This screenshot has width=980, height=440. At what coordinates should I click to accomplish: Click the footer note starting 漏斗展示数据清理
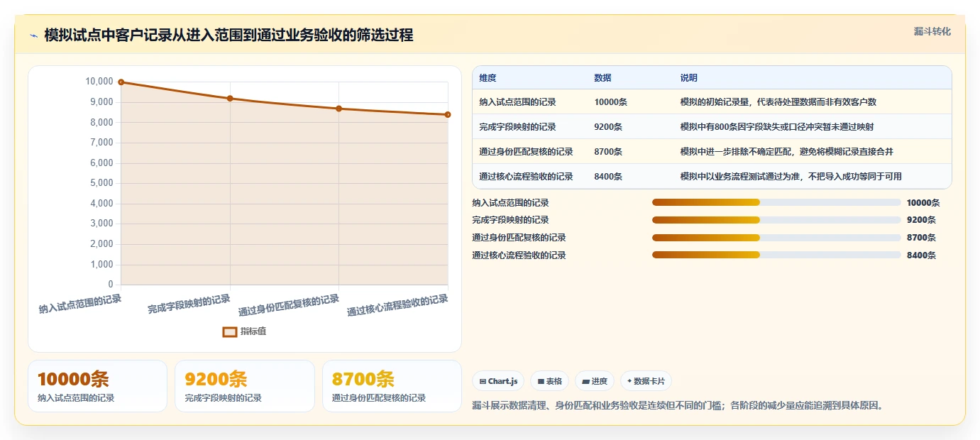[678, 406]
